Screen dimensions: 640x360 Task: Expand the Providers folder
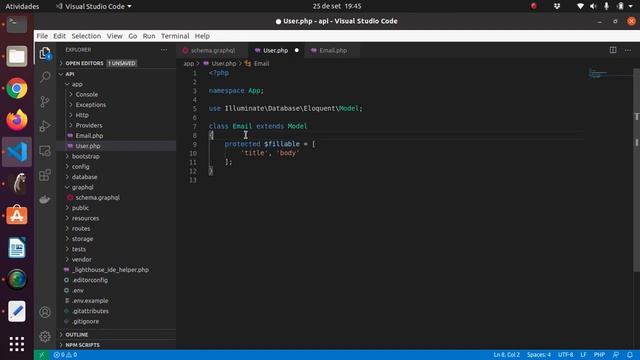(x=89, y=125)
